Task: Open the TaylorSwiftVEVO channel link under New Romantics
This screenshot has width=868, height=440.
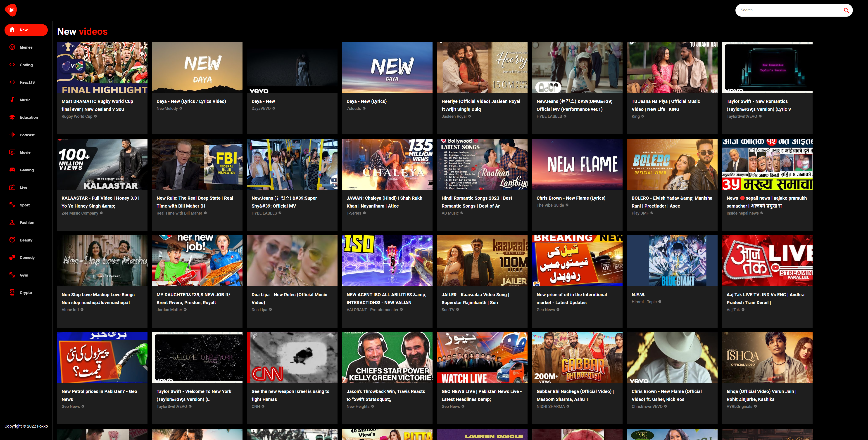Action: point(742,117)
